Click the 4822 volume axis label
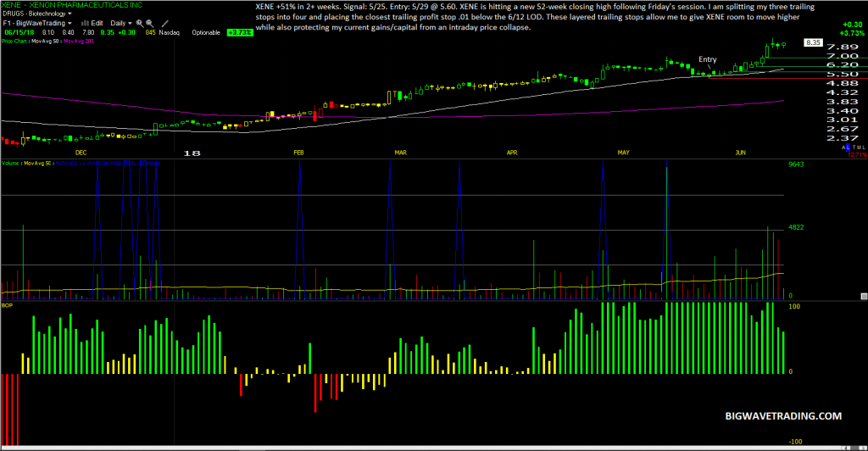The height and width of the screenshot is (451, 868). tap(796, 227)
